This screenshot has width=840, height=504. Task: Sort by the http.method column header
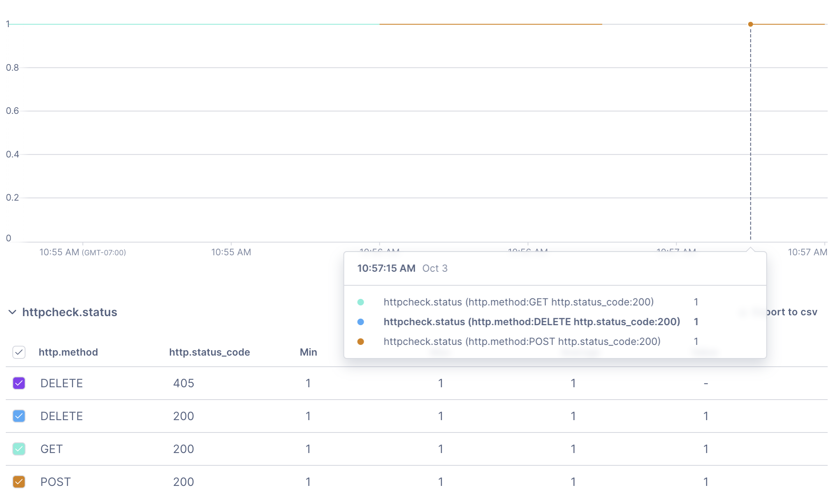(68, 352)
